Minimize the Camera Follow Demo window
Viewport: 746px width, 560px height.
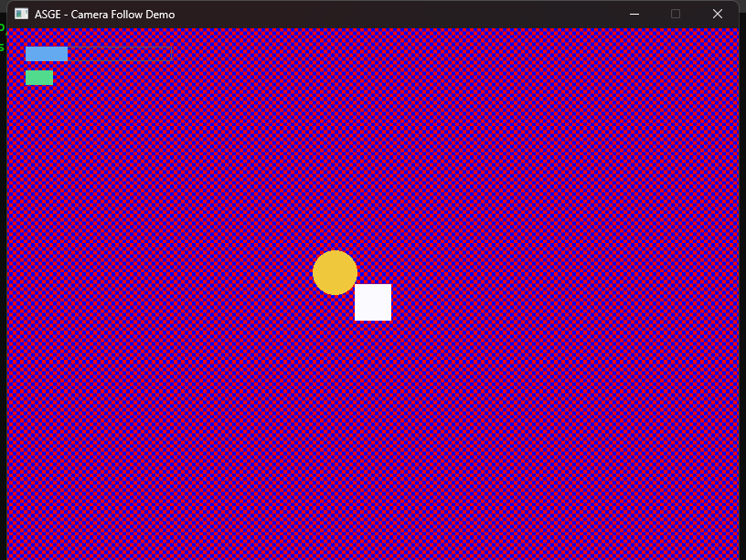click(x=634, y=15)
